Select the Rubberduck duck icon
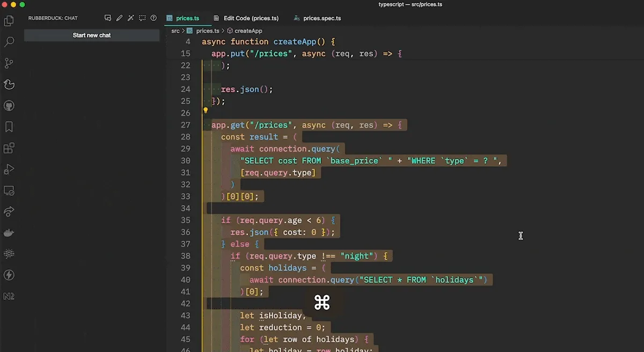The image size is (644, 352). pos(9,84)
